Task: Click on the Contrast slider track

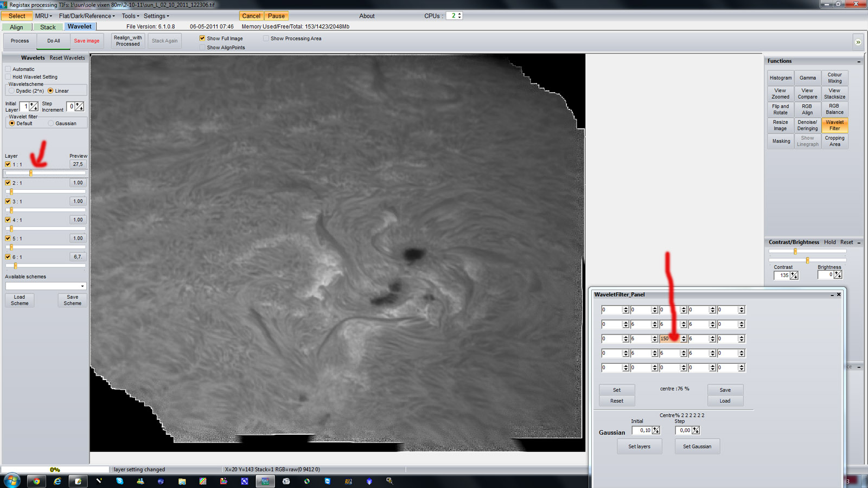Action: pyautogui.click(x=807, y=252)
